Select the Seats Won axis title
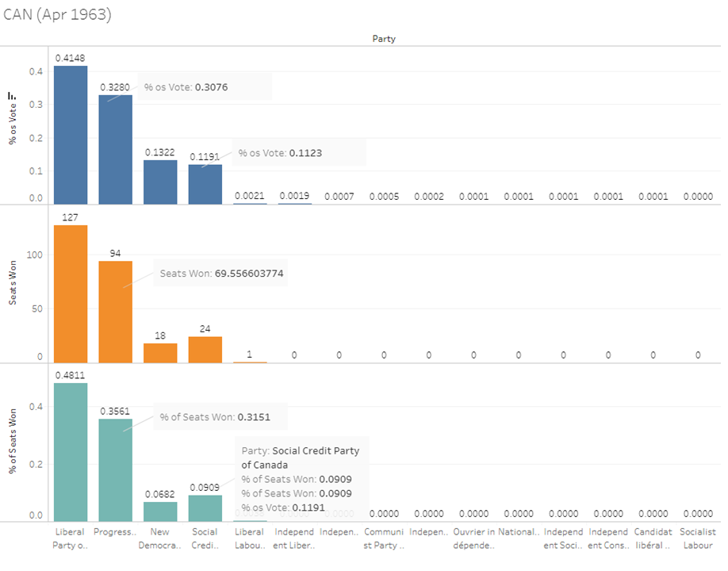 [x=13, y=285]
